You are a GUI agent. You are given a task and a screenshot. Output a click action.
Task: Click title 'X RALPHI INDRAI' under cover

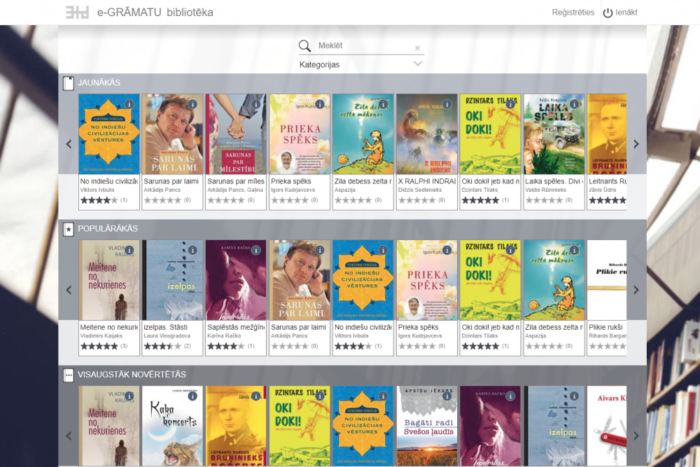coord(427,181)
